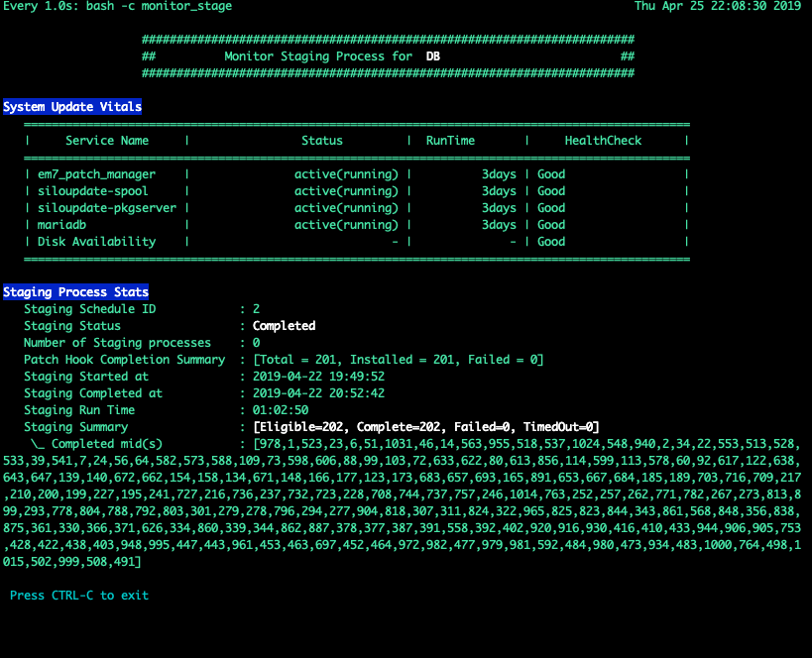Select the mariadb service entry
This screenshot has width=812, height=658.
[57, 224]
